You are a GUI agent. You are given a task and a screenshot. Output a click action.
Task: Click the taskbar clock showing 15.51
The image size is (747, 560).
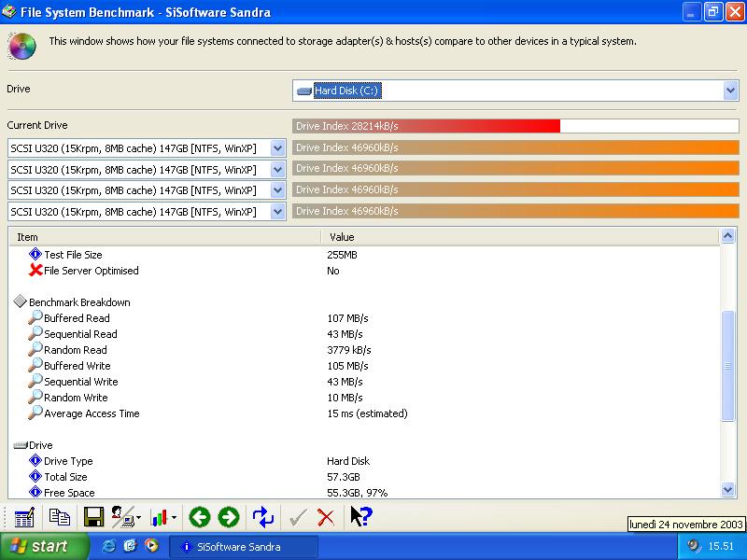tap(721, 546)
